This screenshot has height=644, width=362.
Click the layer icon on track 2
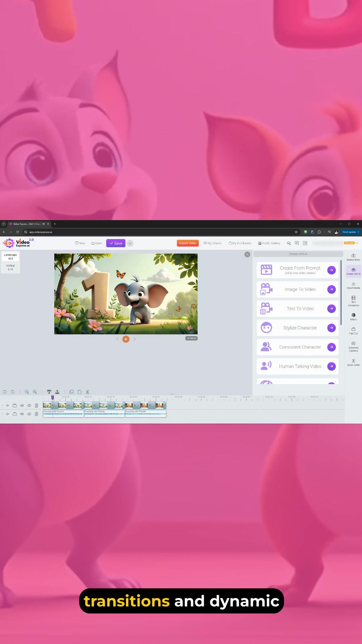[x=15, y=414]
